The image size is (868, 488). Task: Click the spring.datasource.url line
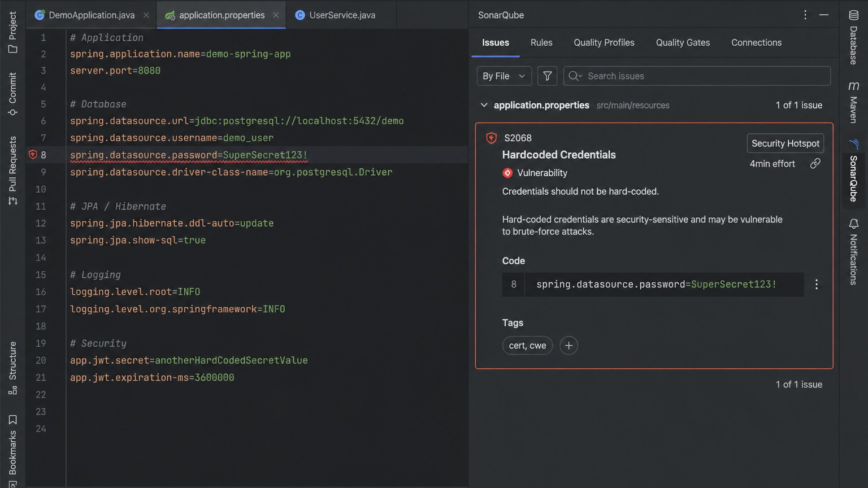237,121
